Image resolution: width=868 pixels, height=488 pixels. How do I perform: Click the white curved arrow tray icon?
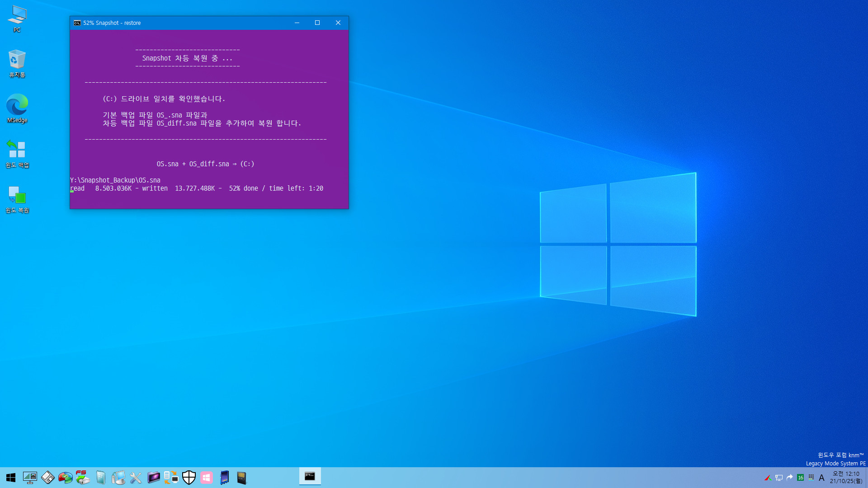point(789,478)
